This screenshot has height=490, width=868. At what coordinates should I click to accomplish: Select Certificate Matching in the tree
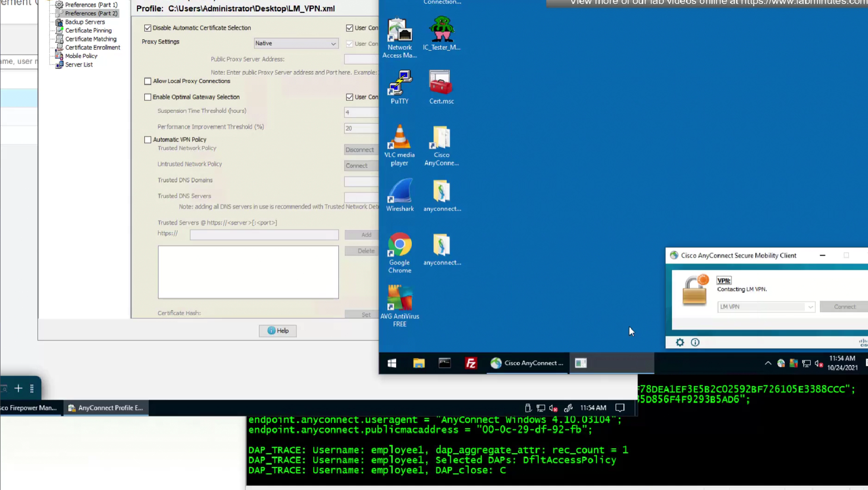coord(91,39)
